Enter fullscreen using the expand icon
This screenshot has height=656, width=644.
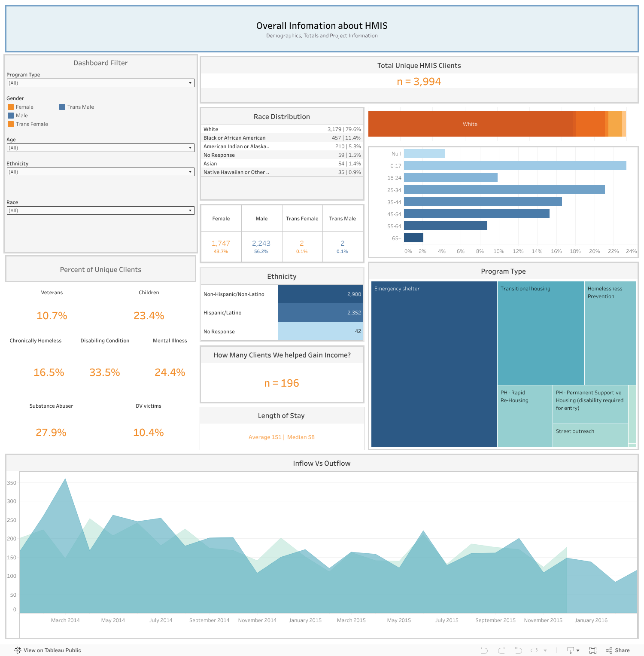pos(592,650)
